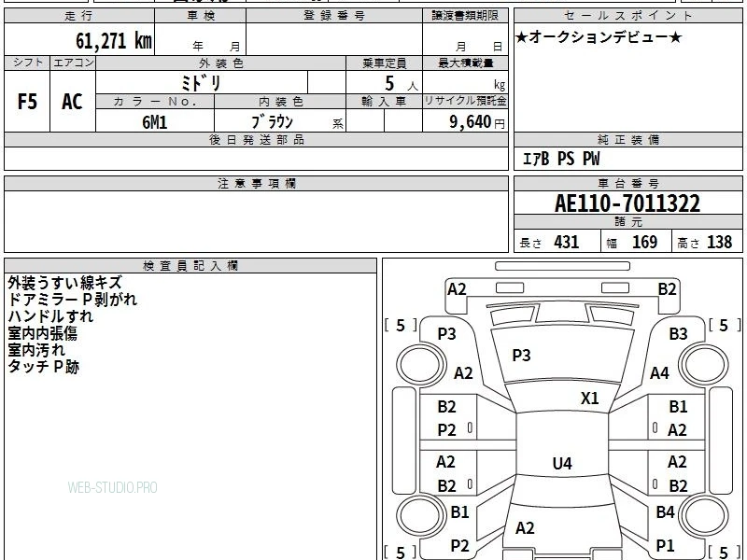Click the 輸入車 header

385,102
